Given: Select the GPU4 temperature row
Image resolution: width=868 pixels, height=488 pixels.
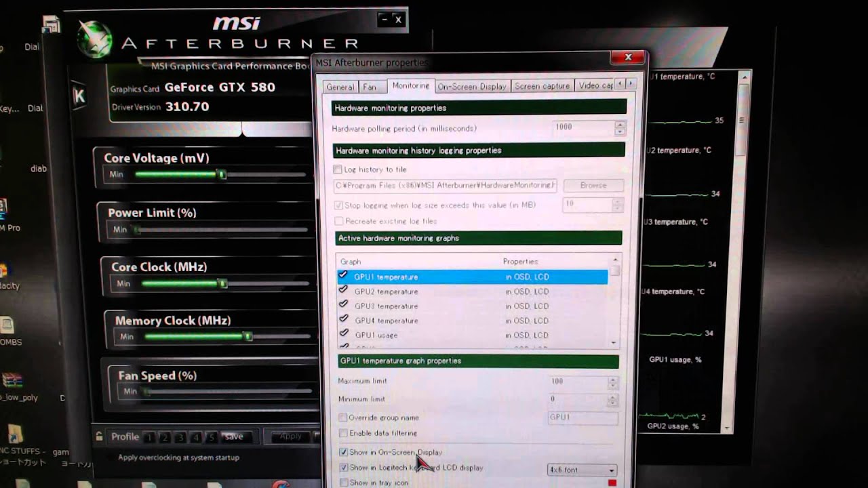Looking at the screenshot, I should (472, 321).
